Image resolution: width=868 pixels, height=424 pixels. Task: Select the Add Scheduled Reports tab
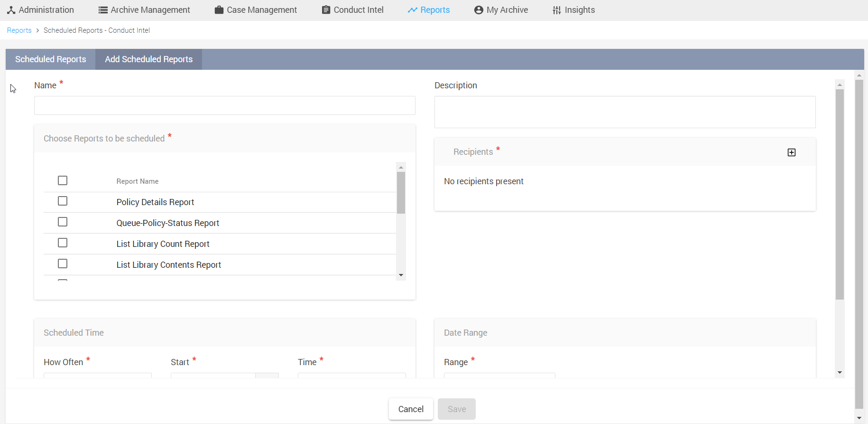click(x=149, y=59)
